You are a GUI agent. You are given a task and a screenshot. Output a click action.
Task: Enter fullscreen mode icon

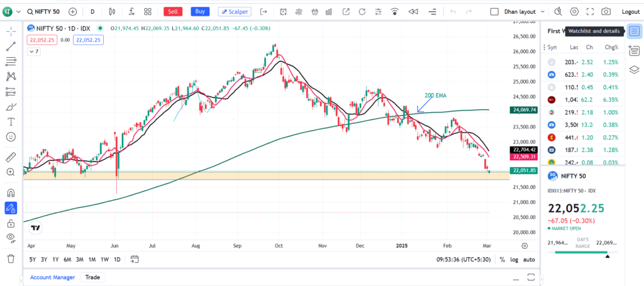(x=590, y=11)
